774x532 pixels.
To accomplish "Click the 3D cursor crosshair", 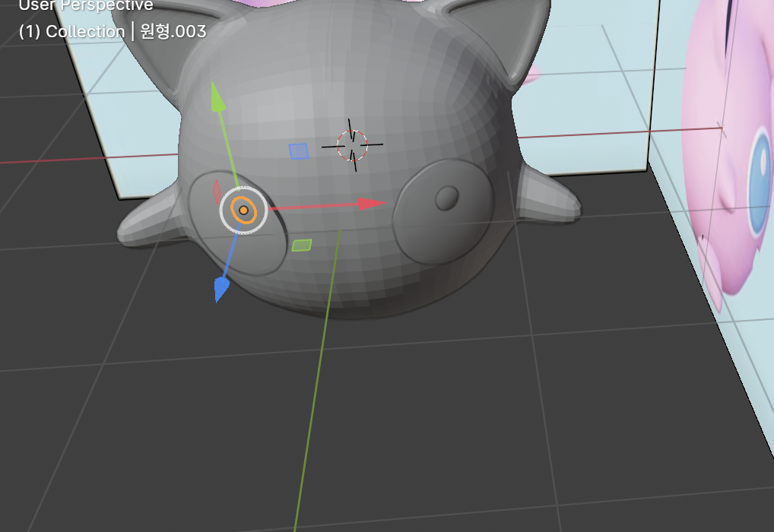I will click(352, 146).
